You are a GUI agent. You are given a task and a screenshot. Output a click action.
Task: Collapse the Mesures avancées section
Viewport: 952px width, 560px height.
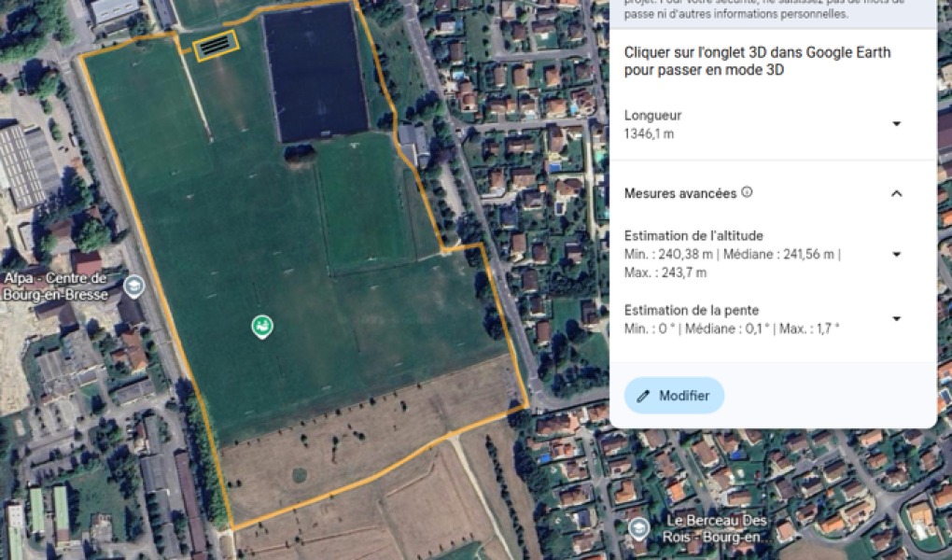896,194
